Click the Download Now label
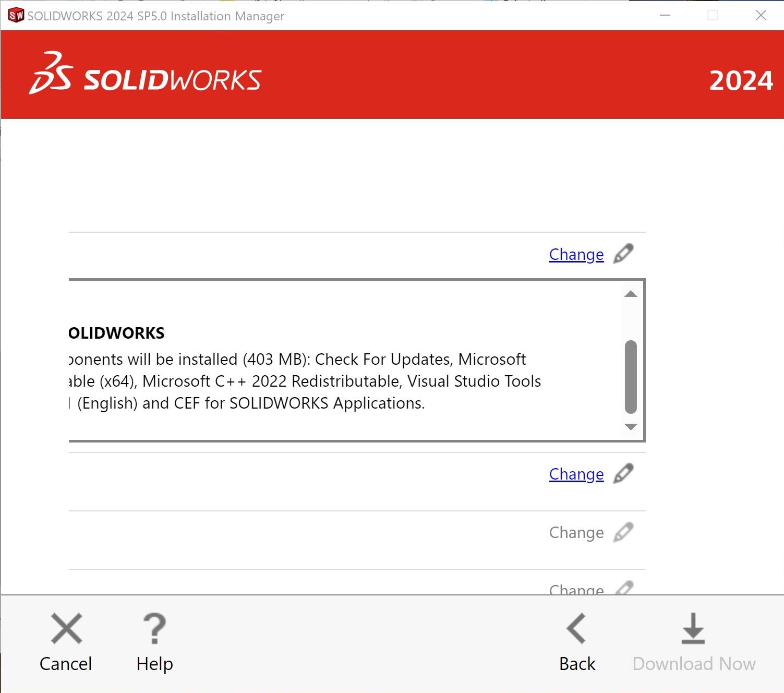This screenshot has height=693, width=784. 694,664
